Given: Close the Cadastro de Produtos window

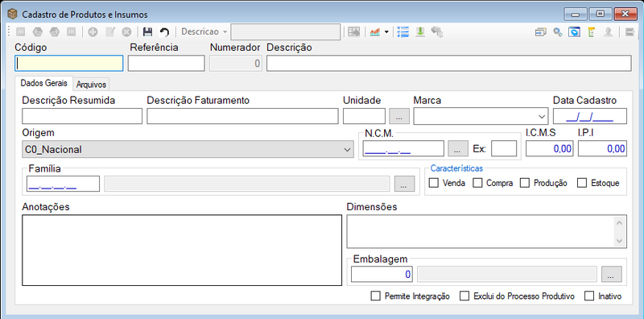Looking at the screenshot, I should (625, 14).
